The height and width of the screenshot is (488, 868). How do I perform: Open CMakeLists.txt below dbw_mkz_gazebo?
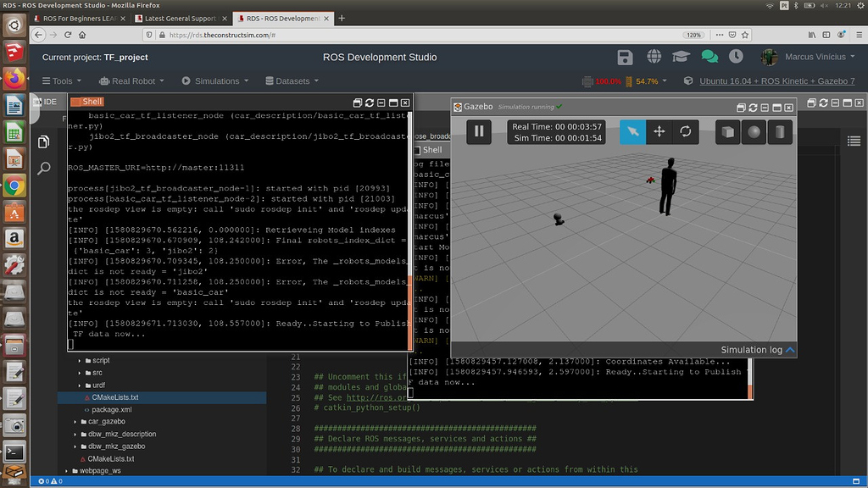click(x=111, y=458)
